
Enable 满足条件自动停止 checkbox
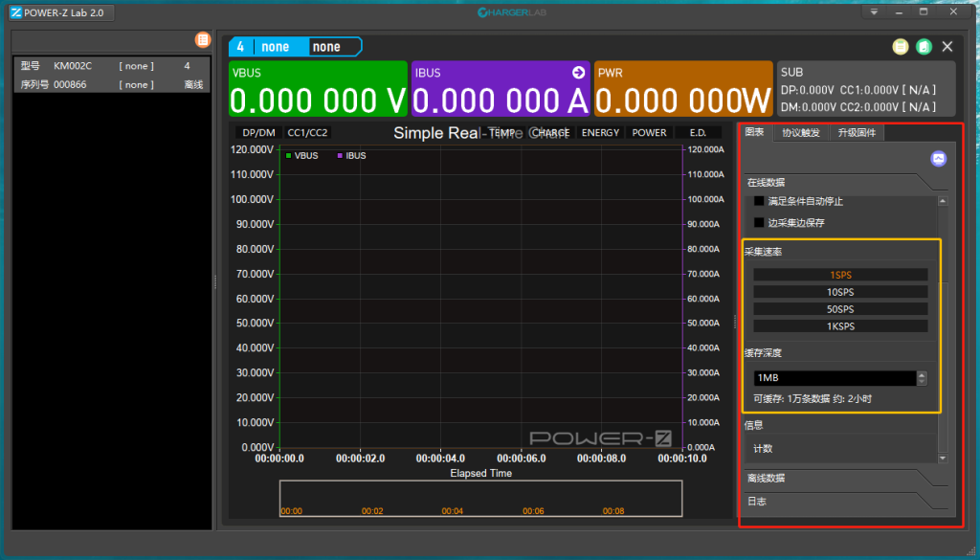pos(759,201)
